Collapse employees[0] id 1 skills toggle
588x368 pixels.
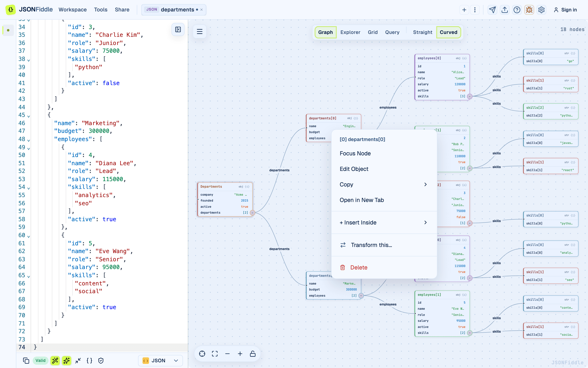[x=470, y=96]
